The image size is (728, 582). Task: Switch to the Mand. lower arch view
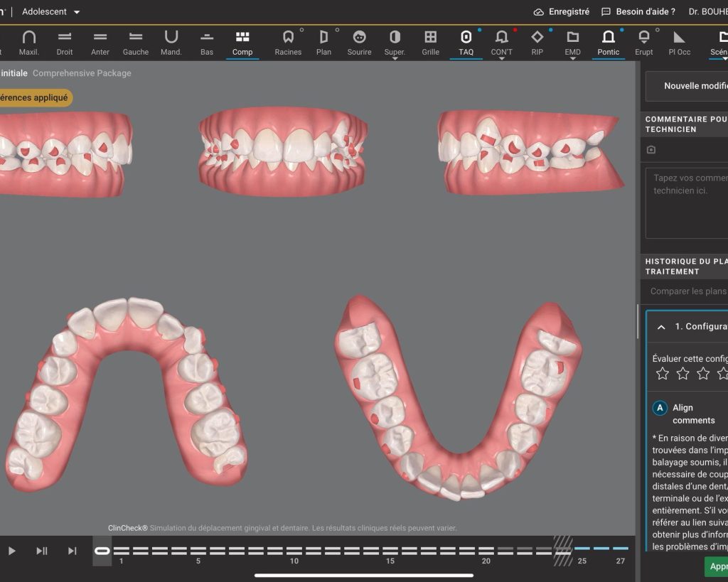(171, 43)
